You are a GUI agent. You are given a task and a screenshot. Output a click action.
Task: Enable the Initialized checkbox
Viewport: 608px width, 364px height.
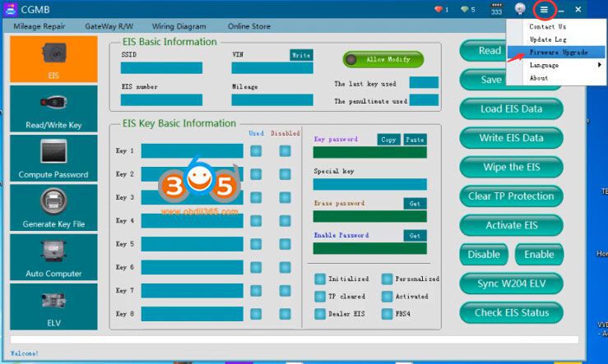(x=319, y=279)
